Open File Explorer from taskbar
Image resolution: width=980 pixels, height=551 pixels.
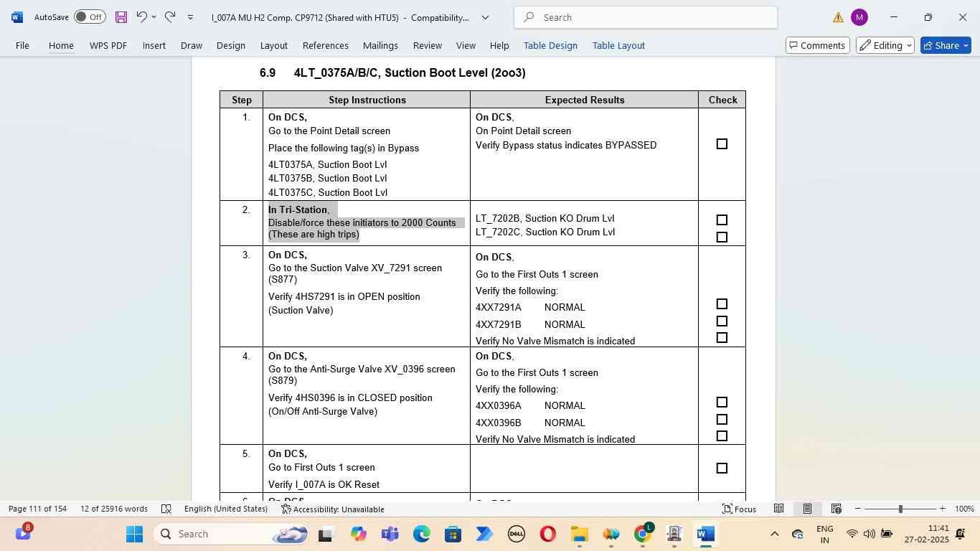tap(579, 534)
